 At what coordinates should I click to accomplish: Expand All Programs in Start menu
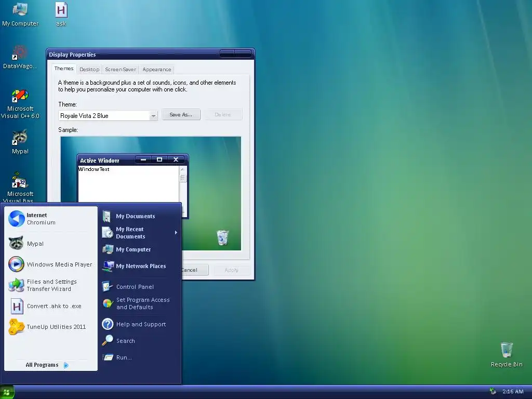click(x=47, y=365)
